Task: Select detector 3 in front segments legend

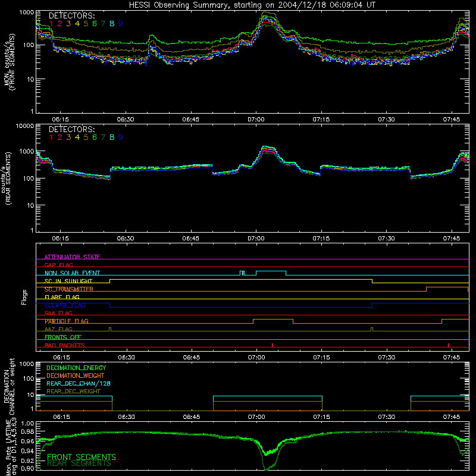Action: 68,24
